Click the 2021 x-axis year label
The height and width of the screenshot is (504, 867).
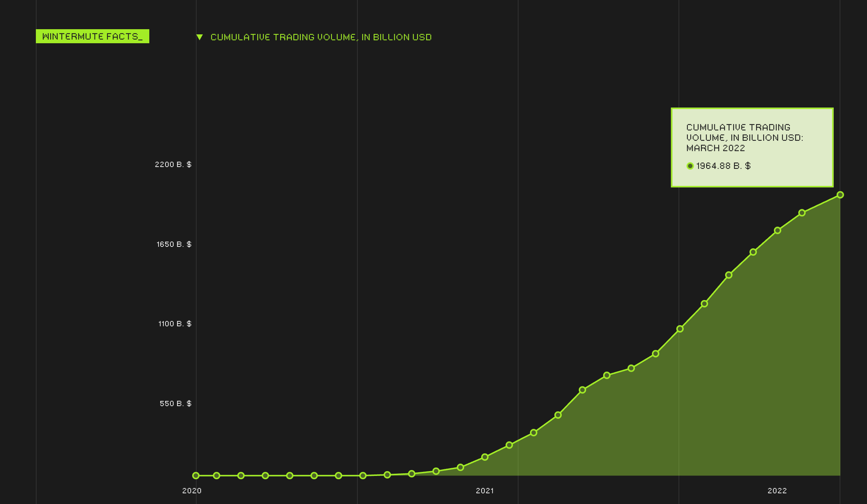(x=484, y=491)
